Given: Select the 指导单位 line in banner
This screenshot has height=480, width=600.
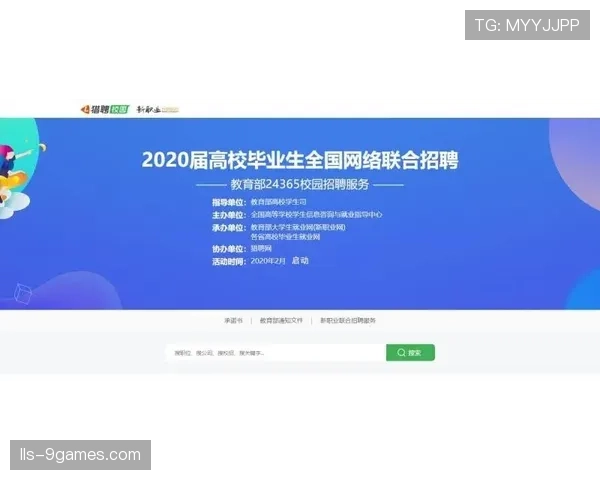Looking at the screenshot, I should point(259,202).
